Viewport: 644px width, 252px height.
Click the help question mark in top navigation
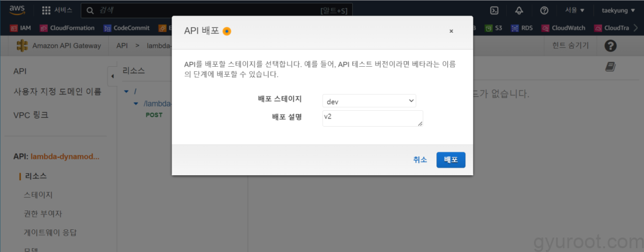(x=544, y=11)
